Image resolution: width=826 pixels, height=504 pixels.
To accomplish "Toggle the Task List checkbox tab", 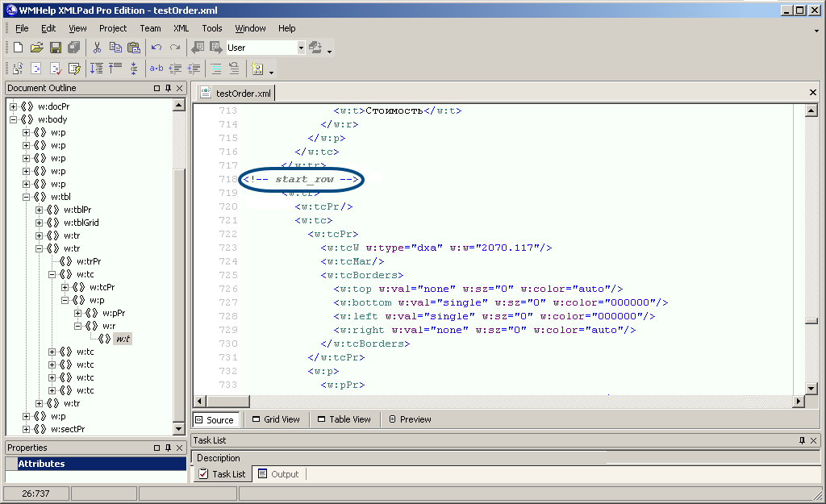I will click(x=222, y=474).
